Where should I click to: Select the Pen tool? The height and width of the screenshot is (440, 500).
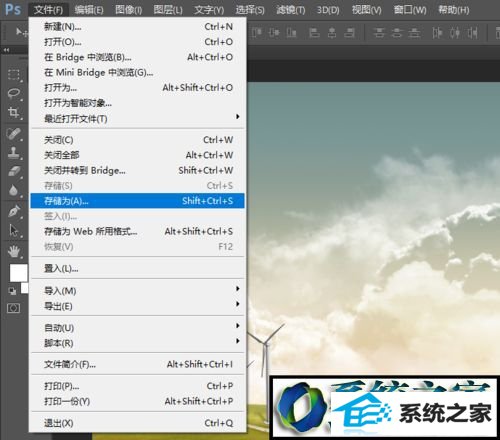click(14, 212)
